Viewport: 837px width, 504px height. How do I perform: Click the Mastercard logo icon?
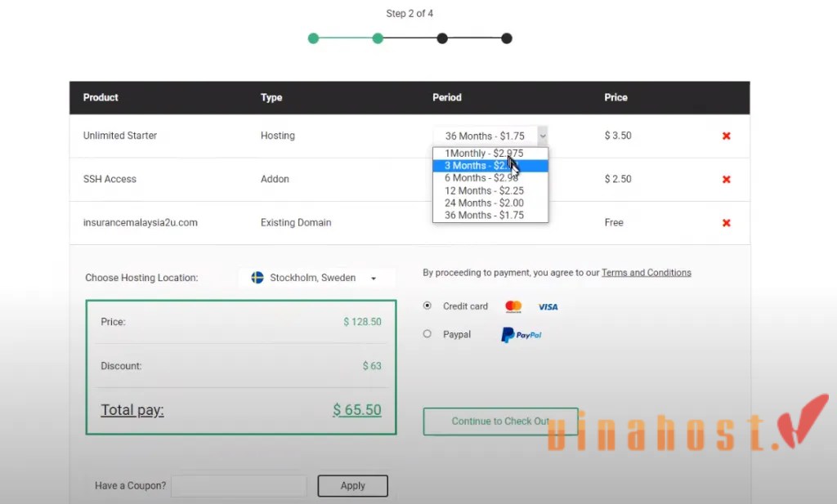tap(513, 306)
